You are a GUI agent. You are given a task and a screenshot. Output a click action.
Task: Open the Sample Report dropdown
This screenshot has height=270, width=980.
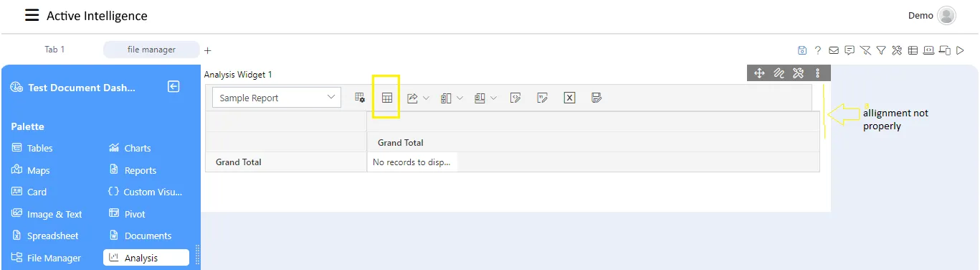[x=277, y=98]
